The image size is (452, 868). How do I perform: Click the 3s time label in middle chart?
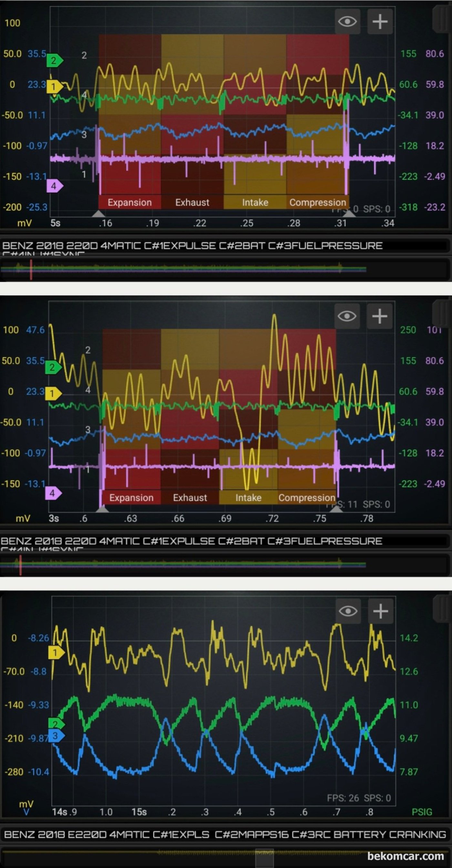(54, 518)
